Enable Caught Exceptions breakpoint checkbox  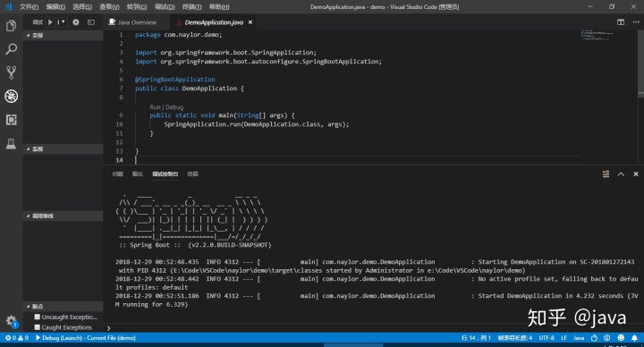pyautogui.click(x=38, y=327)
